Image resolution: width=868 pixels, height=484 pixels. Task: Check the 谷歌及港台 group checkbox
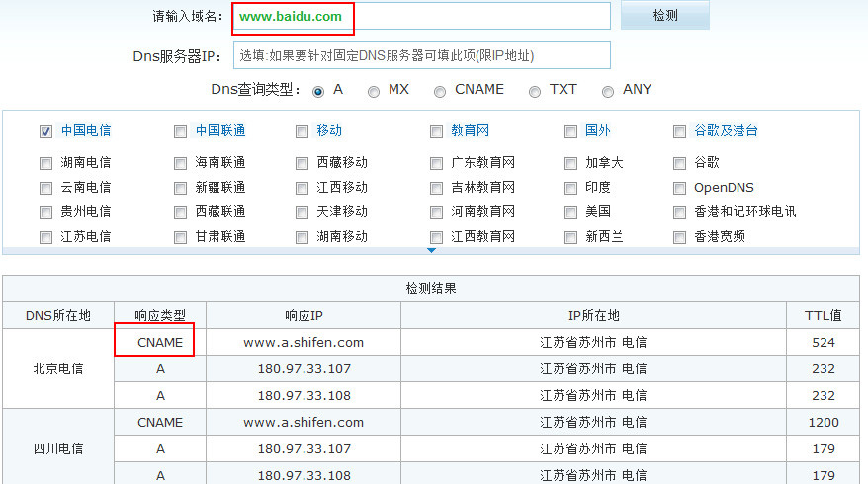pyautogui.click(x=680, y=131)
